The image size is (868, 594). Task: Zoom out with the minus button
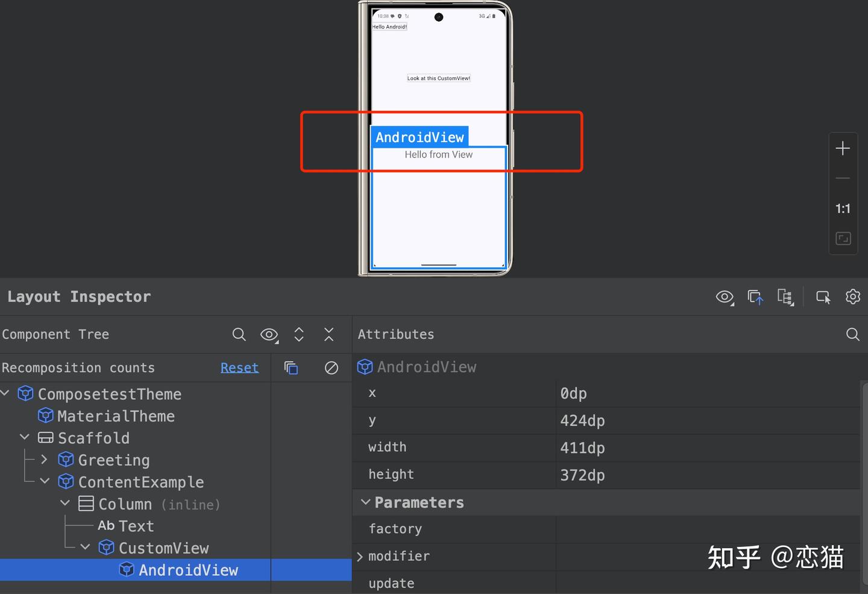click(x=843, y=179)
